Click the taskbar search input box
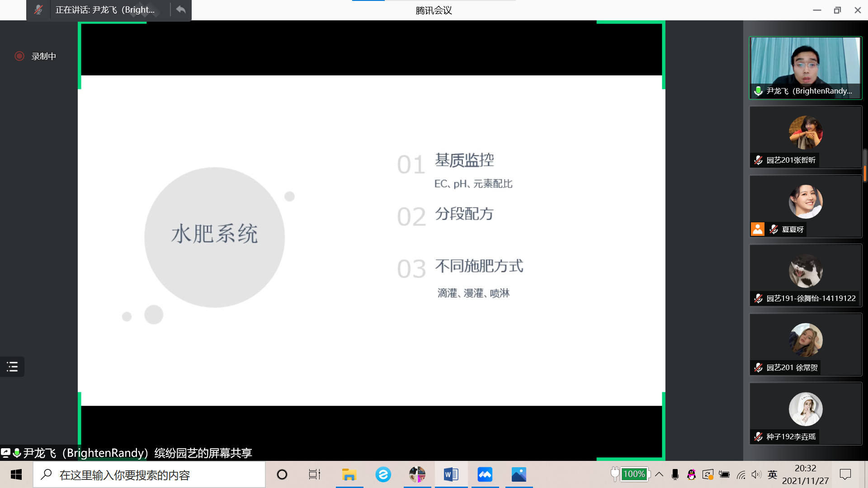Screen dimensions: 868x488 149,475
